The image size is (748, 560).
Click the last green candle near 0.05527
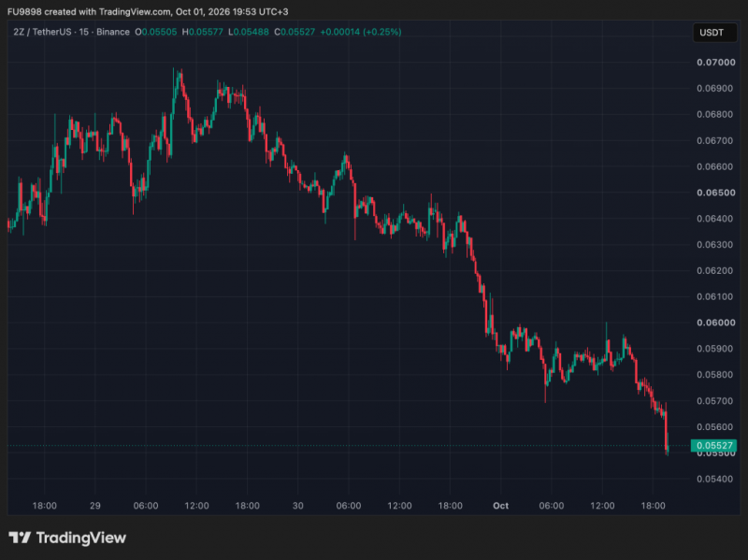pos(668,444)
